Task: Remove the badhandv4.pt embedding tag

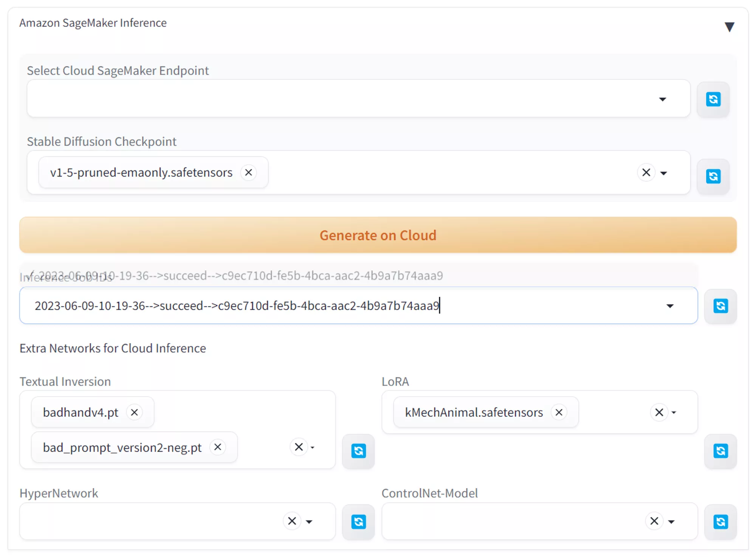Action: [x=134, y=412]
